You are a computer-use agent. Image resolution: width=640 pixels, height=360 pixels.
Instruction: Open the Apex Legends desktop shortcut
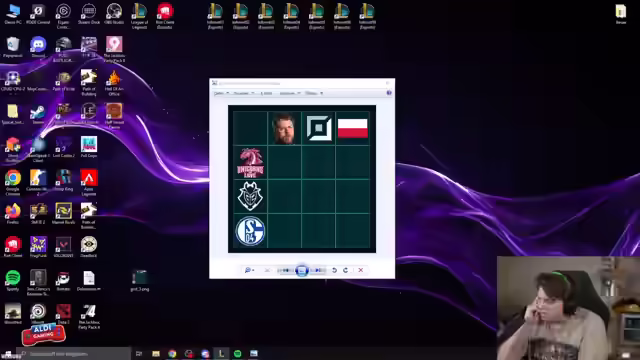(89, 183)
